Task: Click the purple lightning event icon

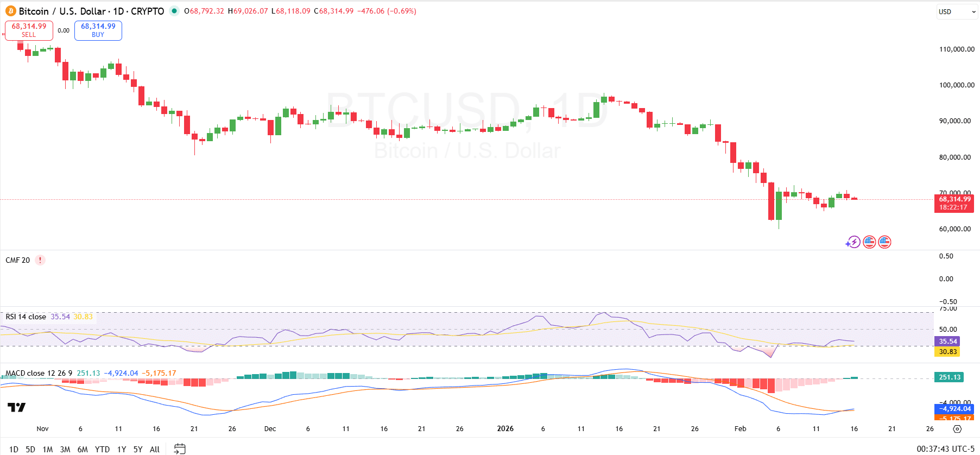Action: [x=853, y=242]
